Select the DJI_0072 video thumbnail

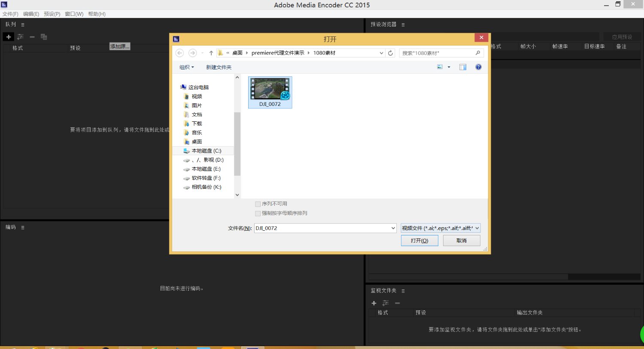[x=270, y=92]
